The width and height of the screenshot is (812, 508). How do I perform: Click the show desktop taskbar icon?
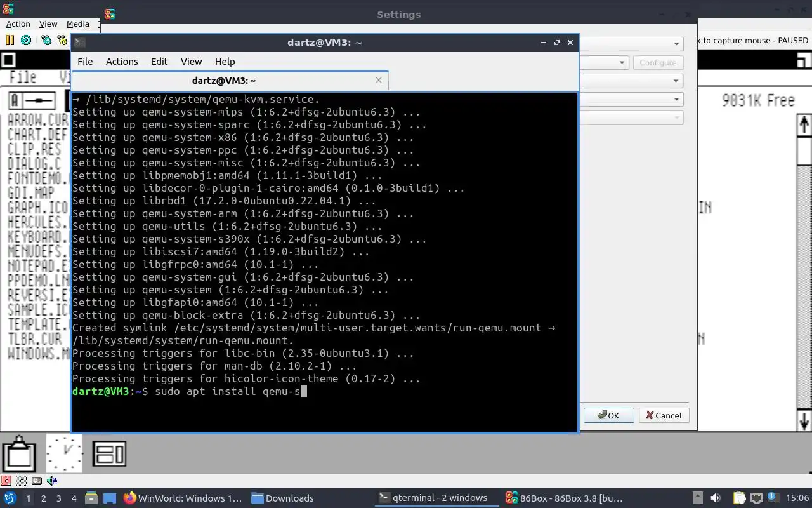109,498
